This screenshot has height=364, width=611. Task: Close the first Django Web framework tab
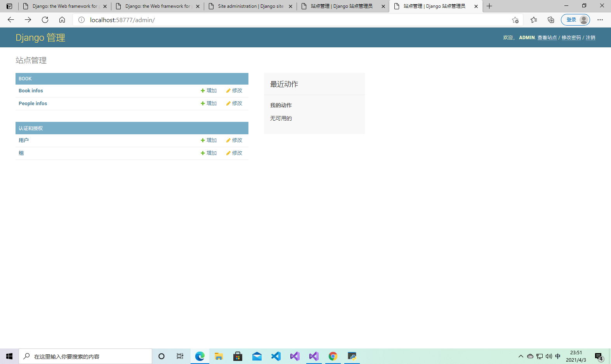[x=105, y=6]
